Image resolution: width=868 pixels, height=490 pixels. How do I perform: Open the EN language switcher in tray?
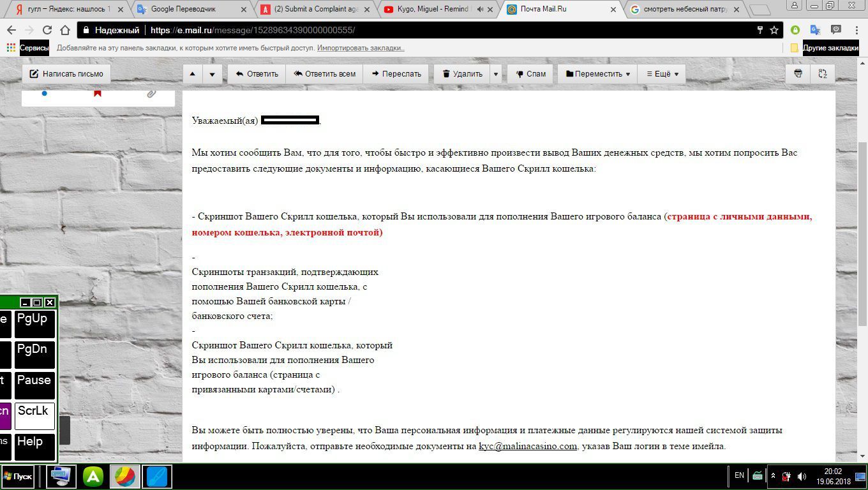click(x=739, y=475)
